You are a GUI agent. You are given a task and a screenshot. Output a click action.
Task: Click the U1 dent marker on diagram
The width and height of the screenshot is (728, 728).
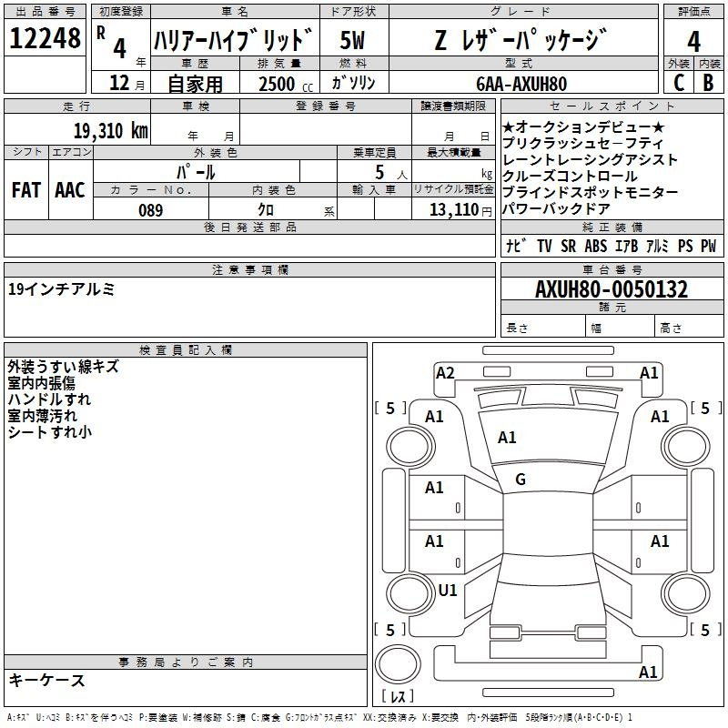(x=447, y=590)
